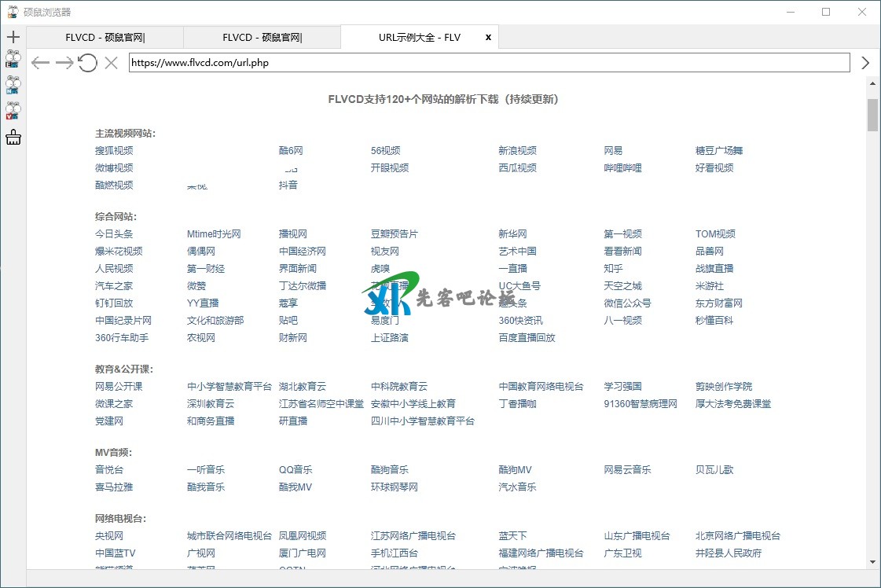Click the owl icon with red V badge
Viewport: 881px width, 588px height.
(13, 111)
